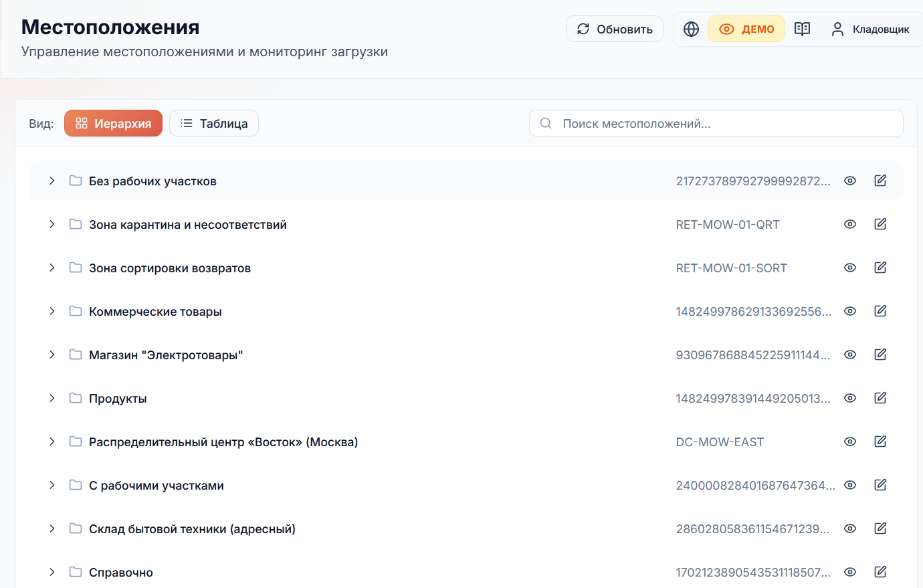Viewport: 923px width, 588px height.
Task: Edit the 'Зона сортировки возвратов' location
Action: pos(880,268)
